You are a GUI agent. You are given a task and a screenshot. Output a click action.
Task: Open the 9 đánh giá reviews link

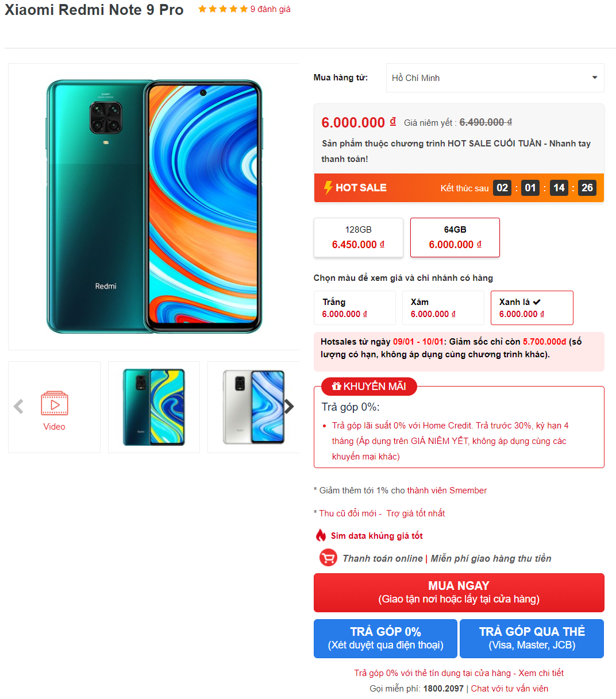[271, 9]
